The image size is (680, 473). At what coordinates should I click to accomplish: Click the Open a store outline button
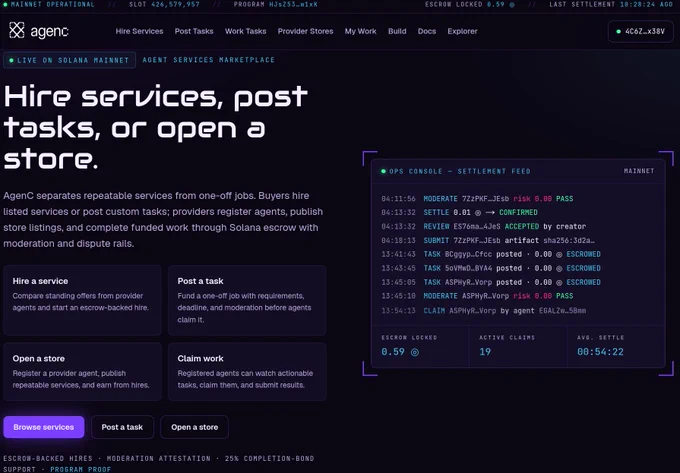click(194, 427)
